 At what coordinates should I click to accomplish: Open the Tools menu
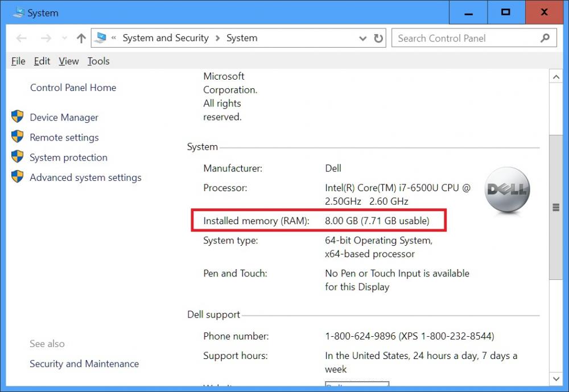98,61
